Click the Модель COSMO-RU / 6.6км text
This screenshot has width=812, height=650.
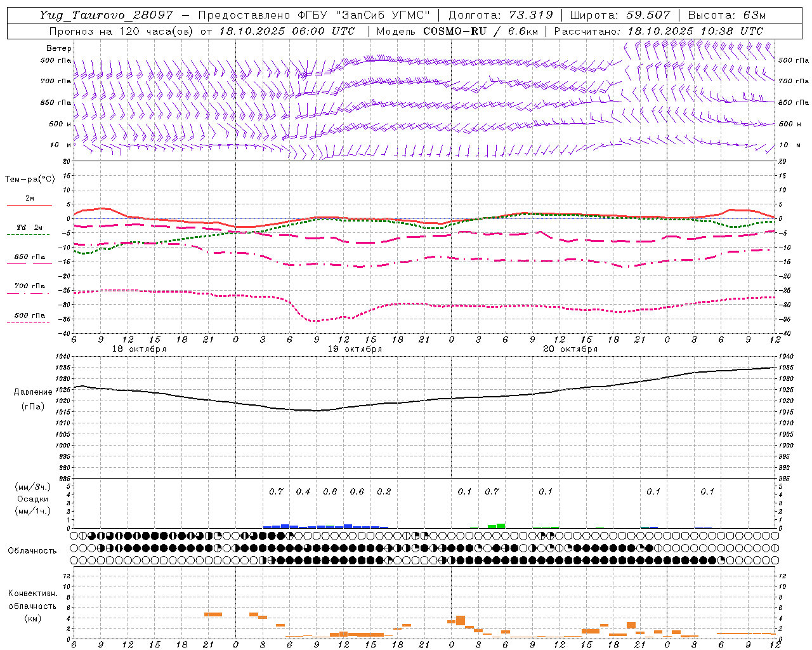pos(457,31)
